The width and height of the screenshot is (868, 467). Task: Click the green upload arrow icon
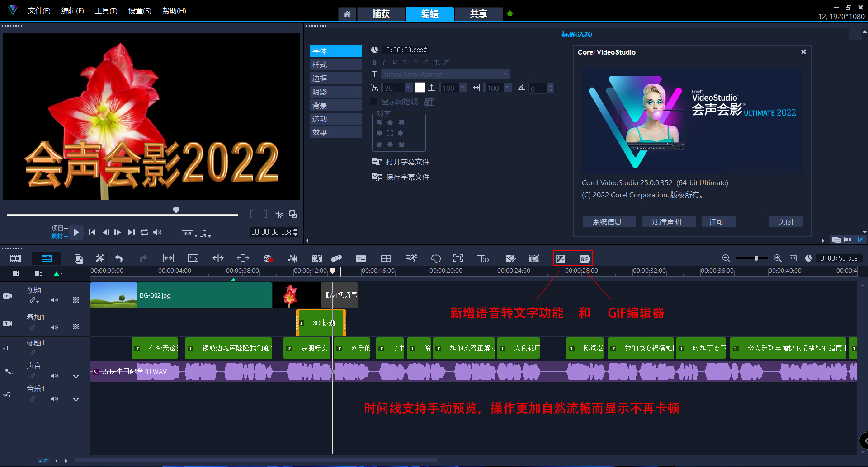[x=510, y=14]
